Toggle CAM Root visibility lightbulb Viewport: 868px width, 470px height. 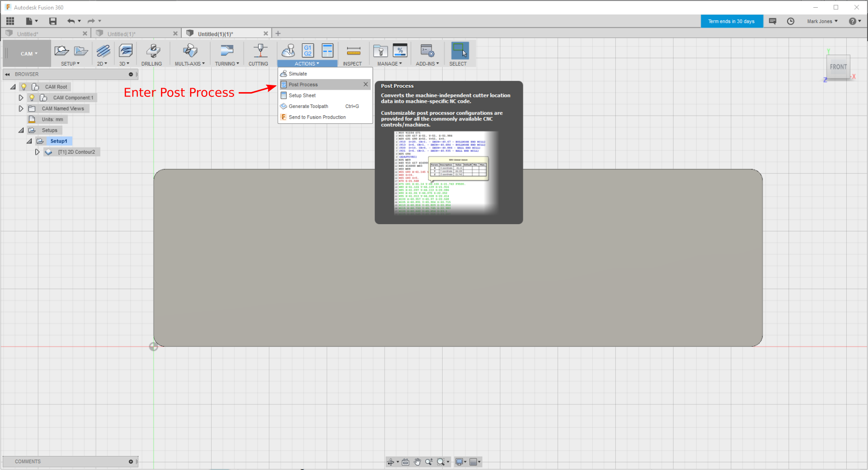point(24,87)
